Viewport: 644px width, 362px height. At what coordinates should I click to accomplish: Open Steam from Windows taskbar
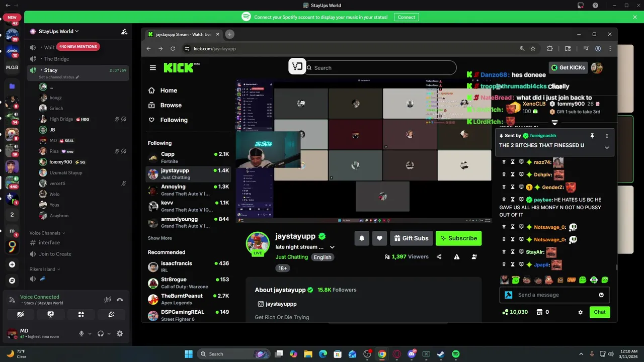pos(441,354)
